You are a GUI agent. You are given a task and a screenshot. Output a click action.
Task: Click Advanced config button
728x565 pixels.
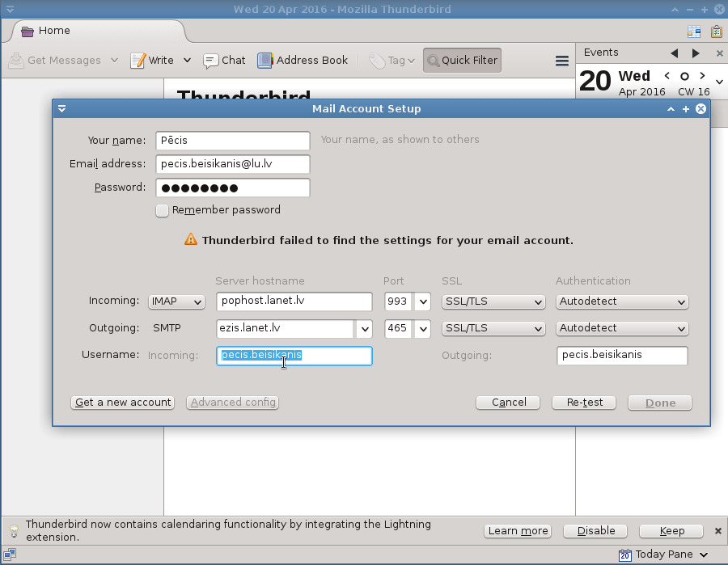[233, 403]
